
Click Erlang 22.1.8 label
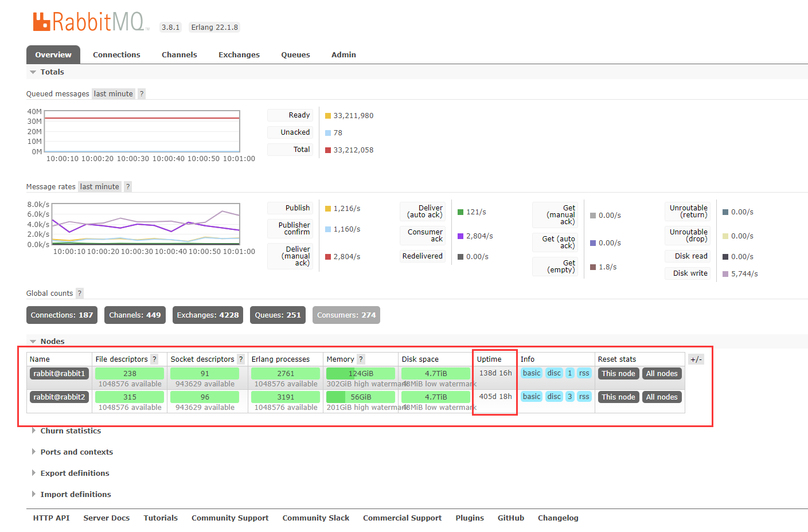tap(214, 28)
